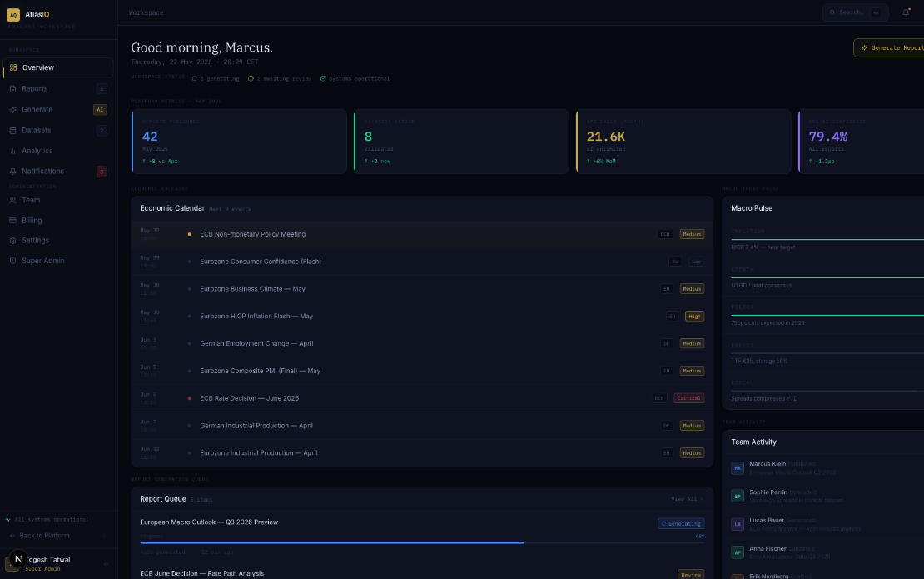The height and width of the screenshot is (579, 924).
Task: Click the 'Systems operational' status check icon
Action: click(x=323, y=78)
